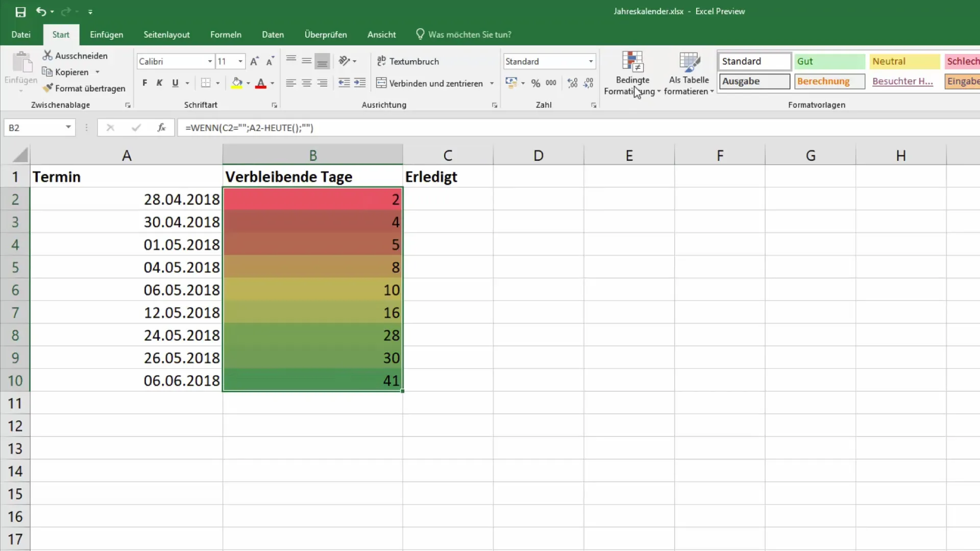Open the font size 11 dropdown
This screenshot has height=551, width=980.
click(240, 61)
